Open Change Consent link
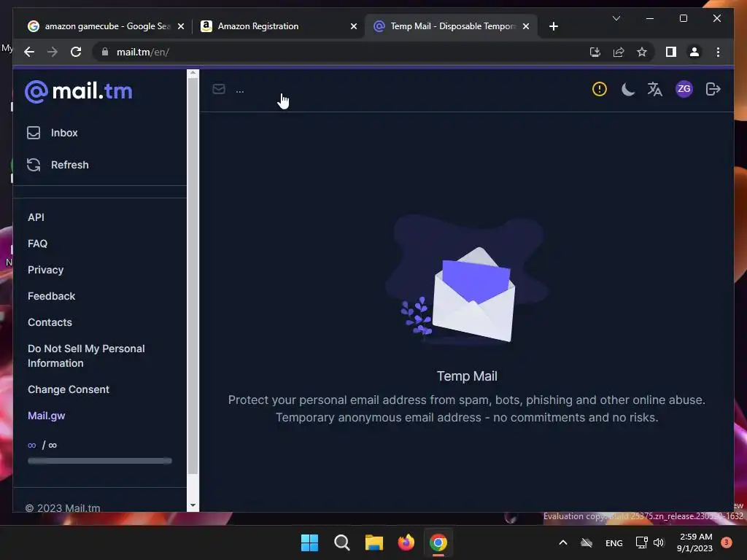The height and width of the screenshot is (560, 747). point(68,389)
